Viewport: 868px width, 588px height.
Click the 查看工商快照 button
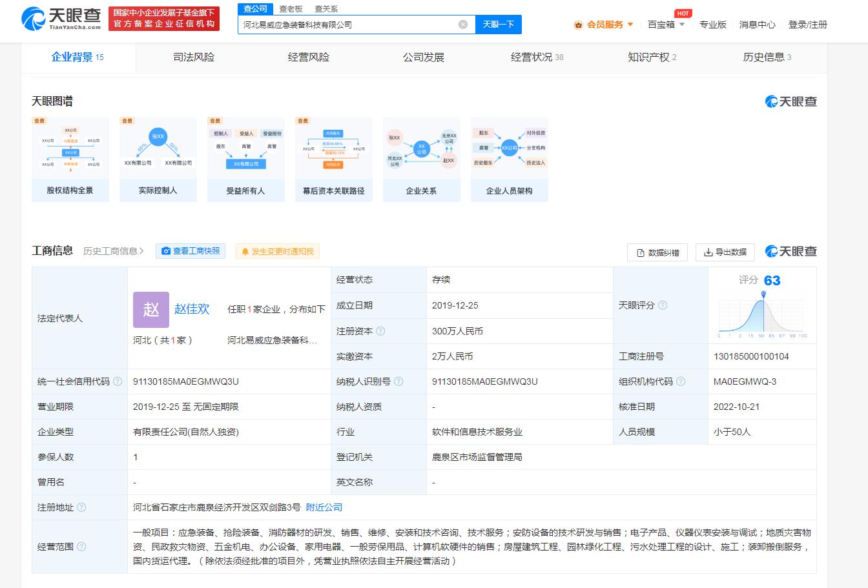click(x=191, y=251)
